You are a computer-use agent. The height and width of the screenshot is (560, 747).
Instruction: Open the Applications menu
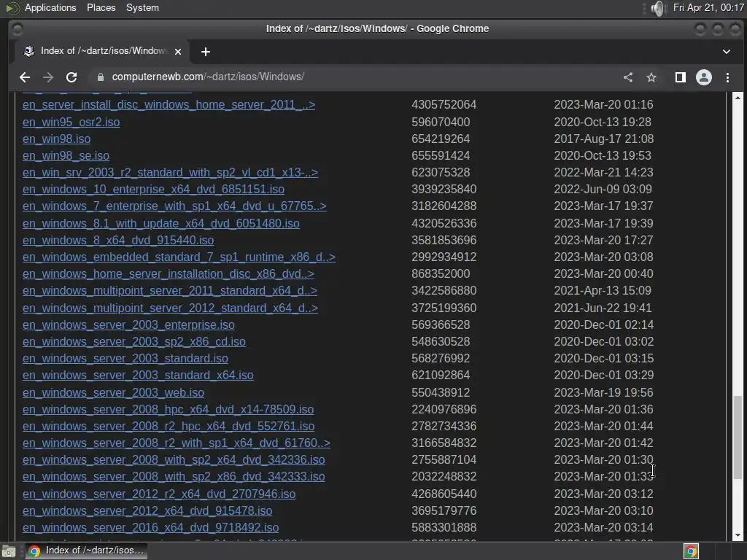click(x=50, y=7)
